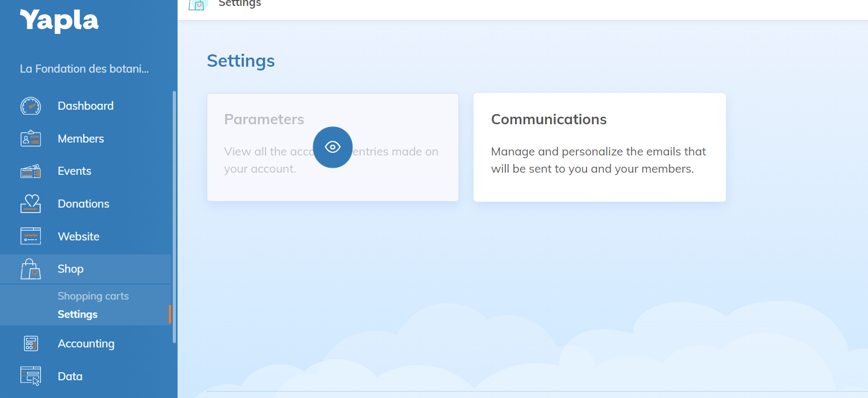
Task: Select Settings under Shop menu
Action: click(x=77, y=315)
